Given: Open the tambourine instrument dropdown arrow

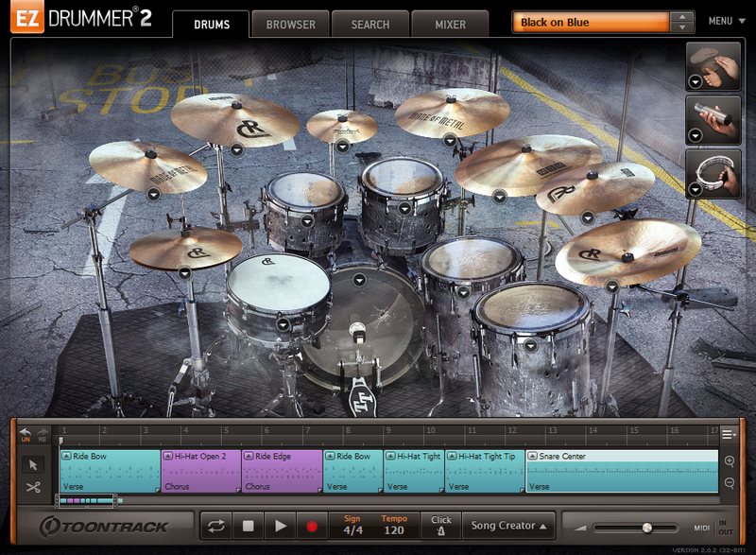Looking at the screenshot, I should 695,190.
